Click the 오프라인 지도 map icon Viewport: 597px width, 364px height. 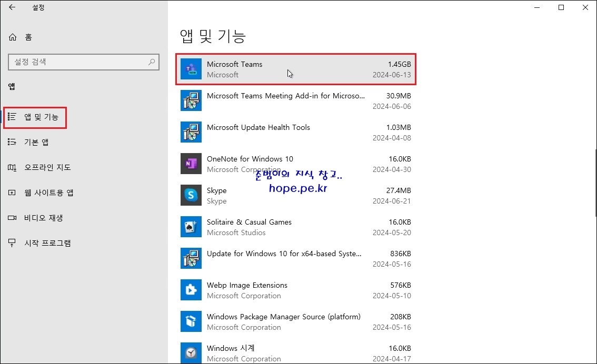(12, 167)
